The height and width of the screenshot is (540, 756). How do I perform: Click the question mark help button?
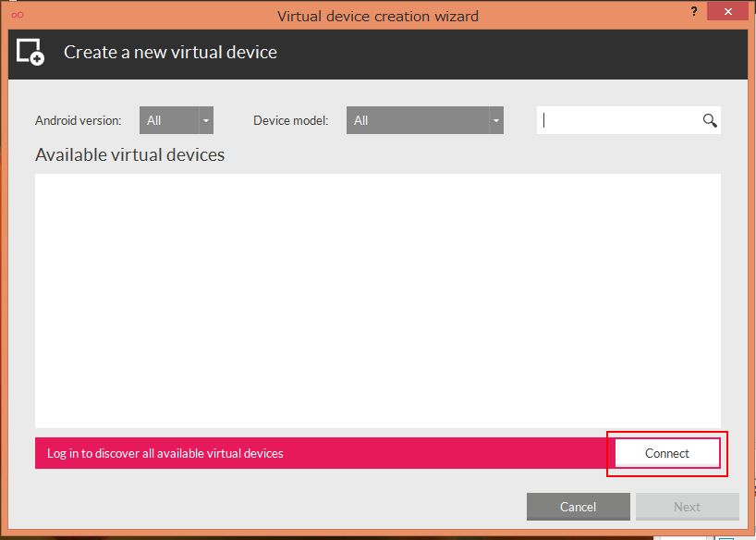[x=694, y=12]
